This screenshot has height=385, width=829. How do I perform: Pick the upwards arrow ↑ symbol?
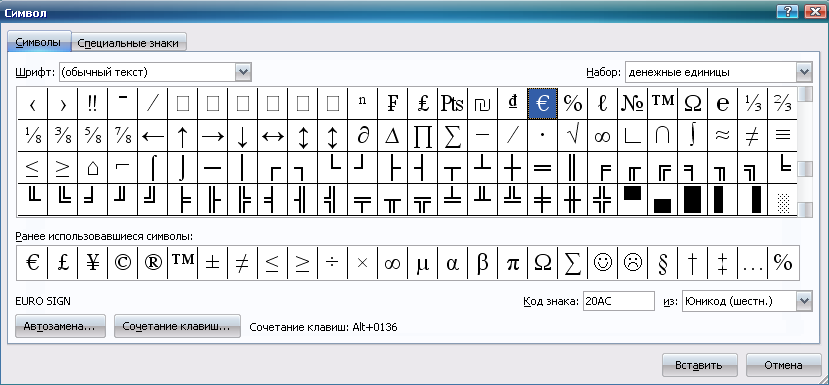click(182, 136)
